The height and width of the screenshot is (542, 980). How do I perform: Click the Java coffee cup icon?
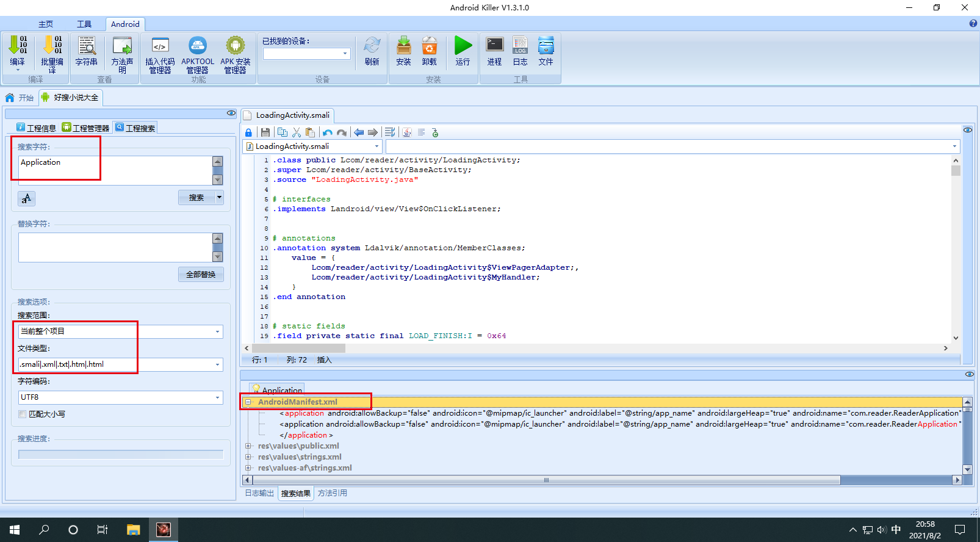tap(407, 132)
